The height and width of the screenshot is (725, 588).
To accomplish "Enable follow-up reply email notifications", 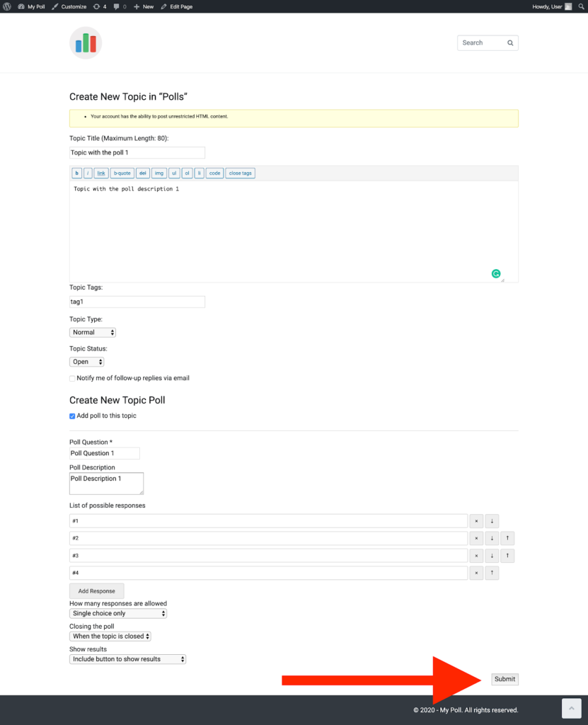I will click(71, 378).
